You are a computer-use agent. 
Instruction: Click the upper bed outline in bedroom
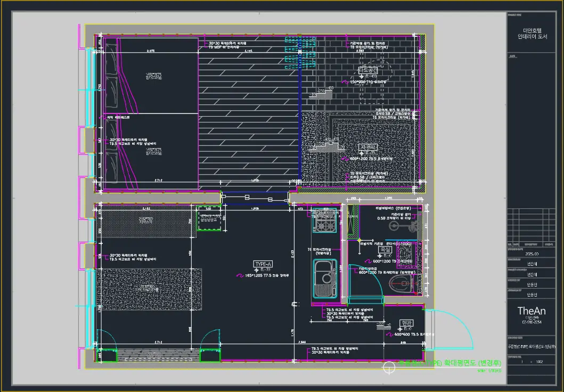tap(151, 76)
